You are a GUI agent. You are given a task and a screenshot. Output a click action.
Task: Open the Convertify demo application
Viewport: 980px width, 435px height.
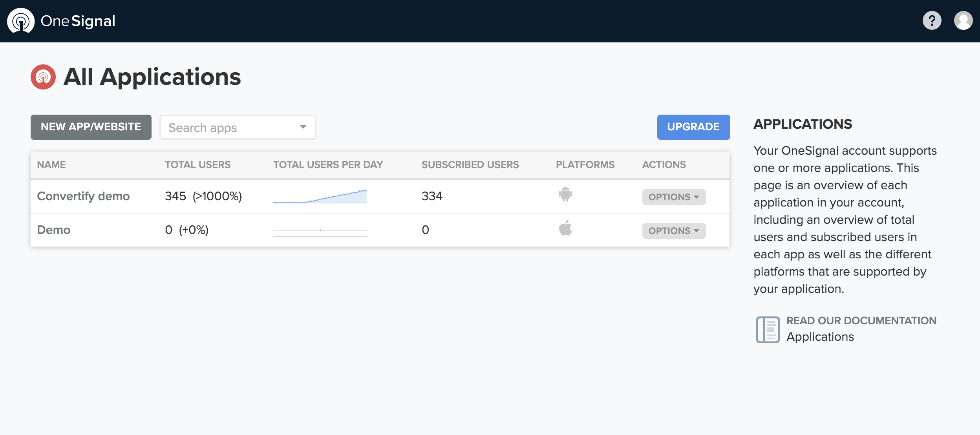click(x=83, y=196)
